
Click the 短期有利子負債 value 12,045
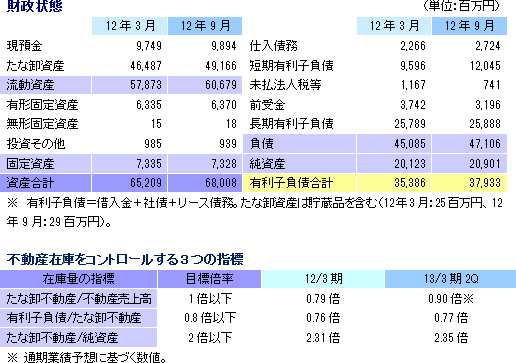(485, 66)
